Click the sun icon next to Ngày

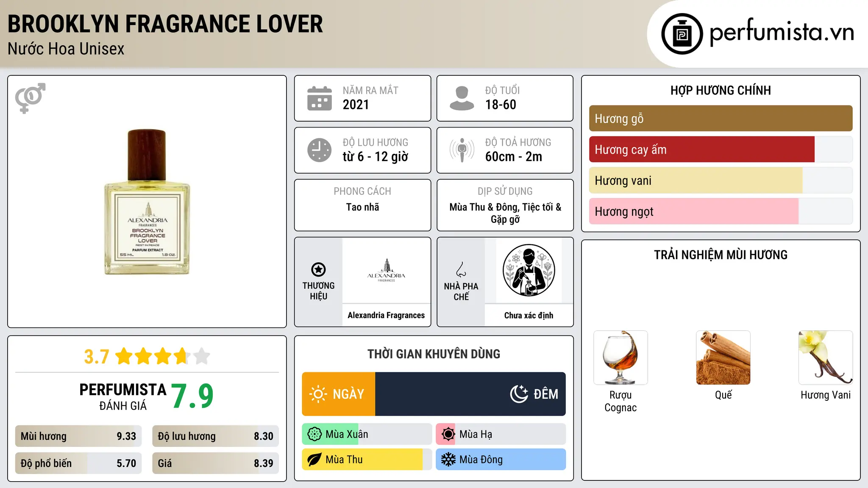point(318,394)
